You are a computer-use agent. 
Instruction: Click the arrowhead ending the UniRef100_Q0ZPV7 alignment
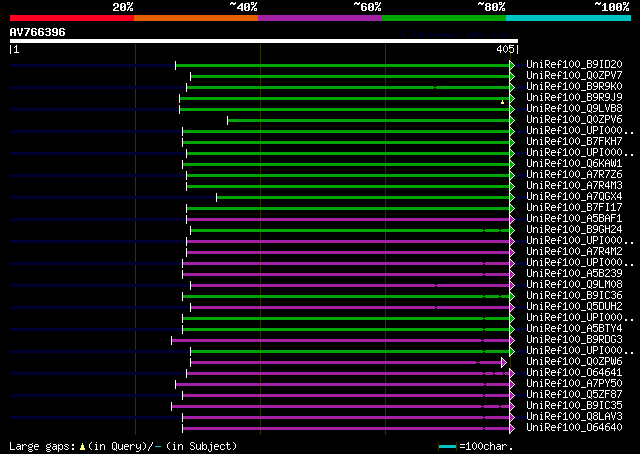coord(512,76)
